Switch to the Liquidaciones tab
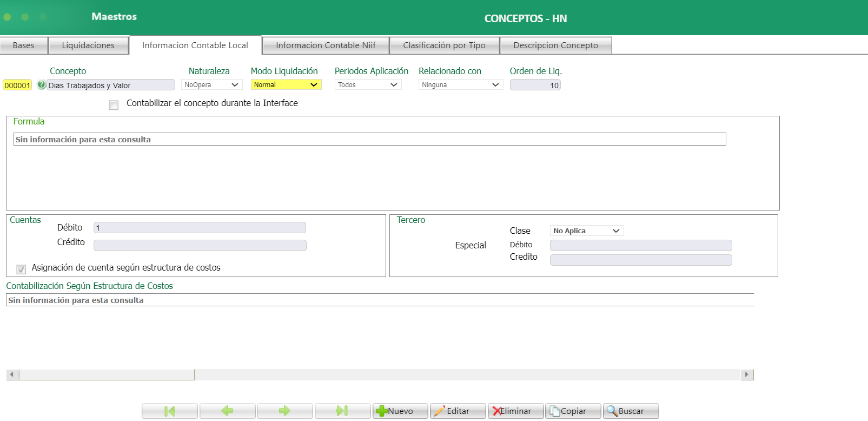868x421 pixels. tap(88, 45)
